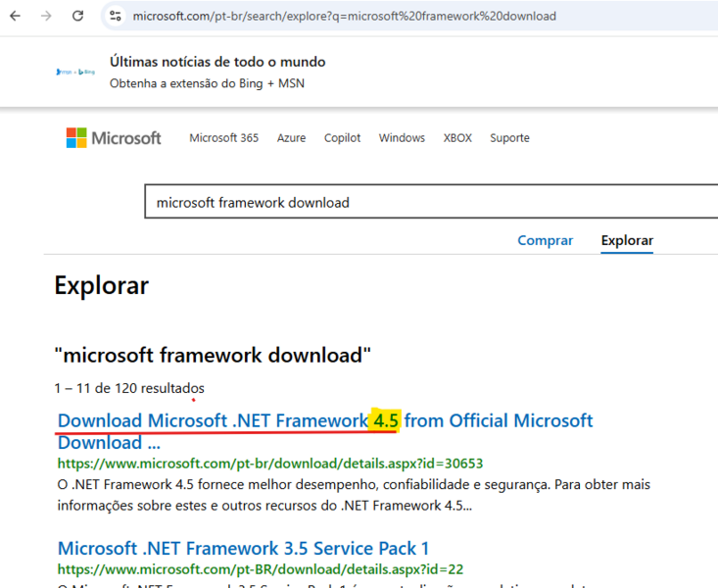This screenshot has width=718, height=588.
Task: Go back with the browser back arrow
Action: pos(15,16)
